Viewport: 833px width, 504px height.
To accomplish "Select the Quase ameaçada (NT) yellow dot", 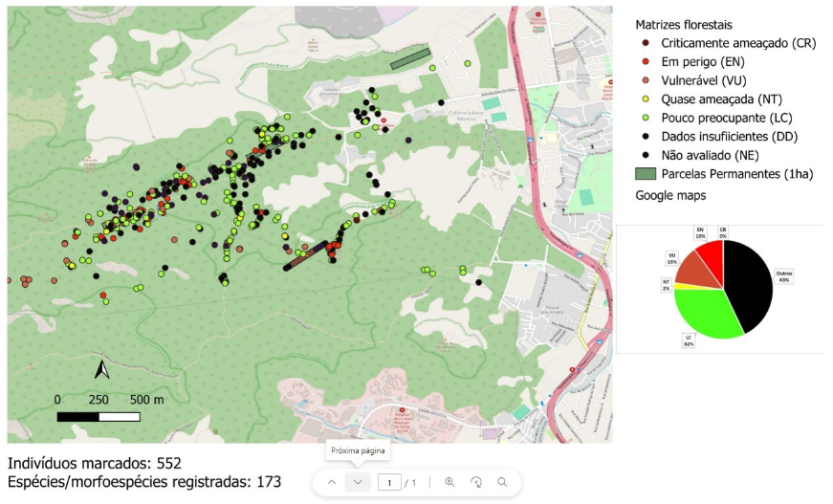I will (646, 99).
